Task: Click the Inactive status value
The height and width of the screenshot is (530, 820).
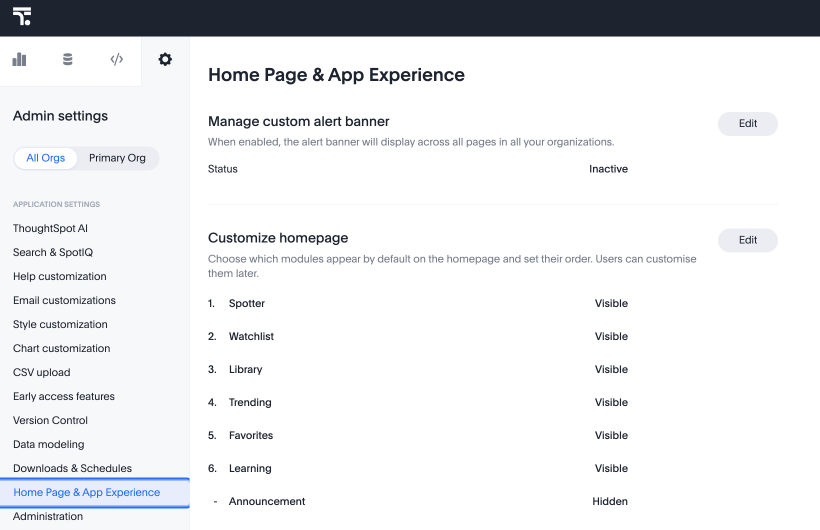Action: pos(608,169)
